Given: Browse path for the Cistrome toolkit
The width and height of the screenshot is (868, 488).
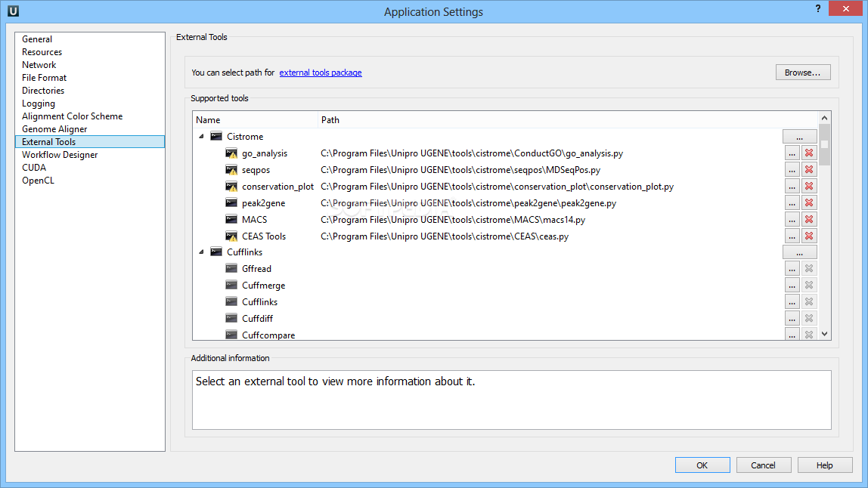Looking at the screenshot, I should coord(799,136).
